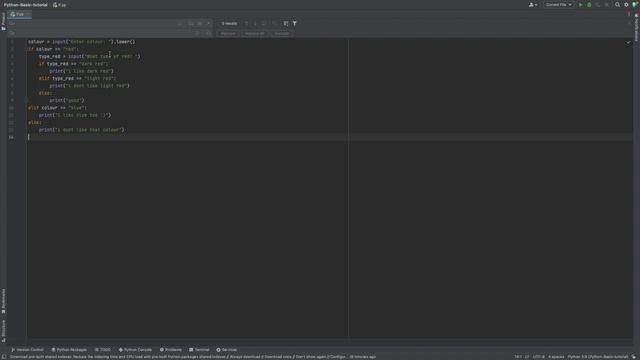Open the Bookmarks tool window on the left

tap(3, 301)
